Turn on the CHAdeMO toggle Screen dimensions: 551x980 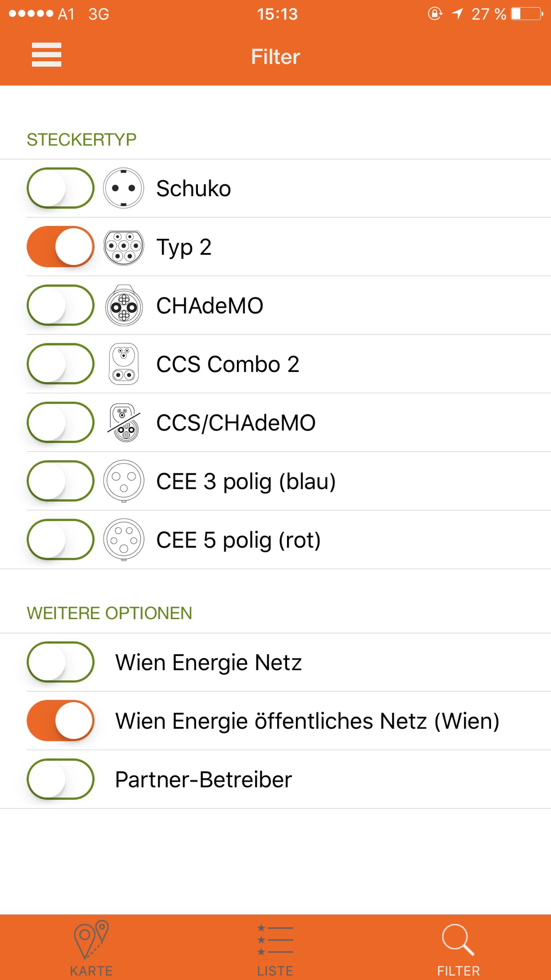click(61, 305)
